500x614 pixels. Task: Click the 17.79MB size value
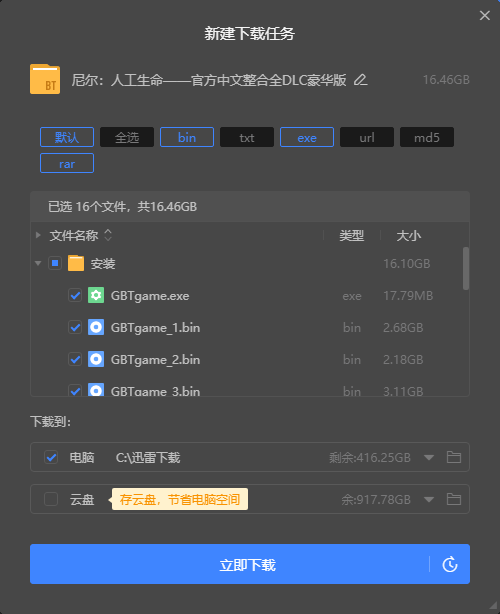click(408, 296)
